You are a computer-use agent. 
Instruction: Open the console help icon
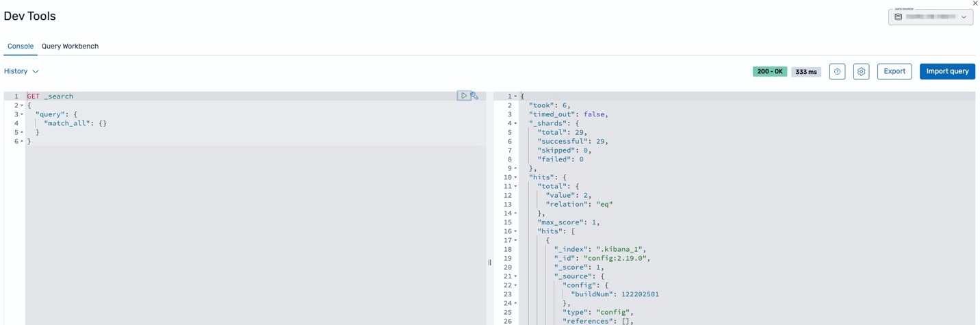tap(837, 72)
